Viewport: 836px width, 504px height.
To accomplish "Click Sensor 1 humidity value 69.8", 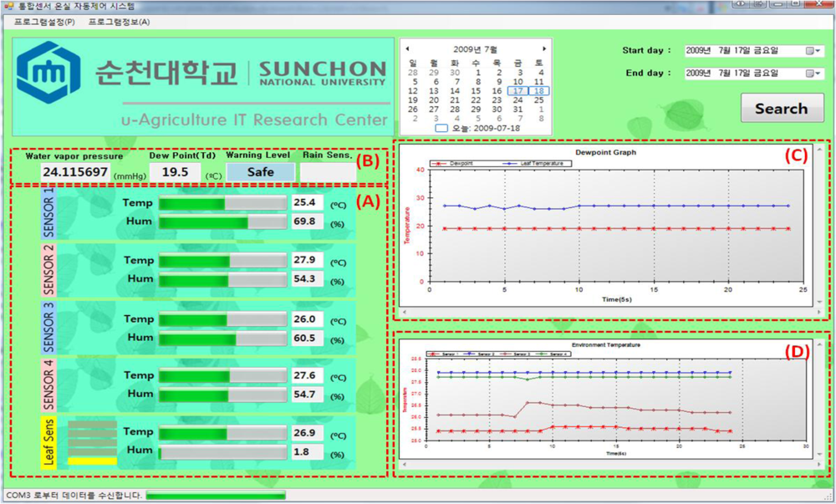I will click(307, 221).
